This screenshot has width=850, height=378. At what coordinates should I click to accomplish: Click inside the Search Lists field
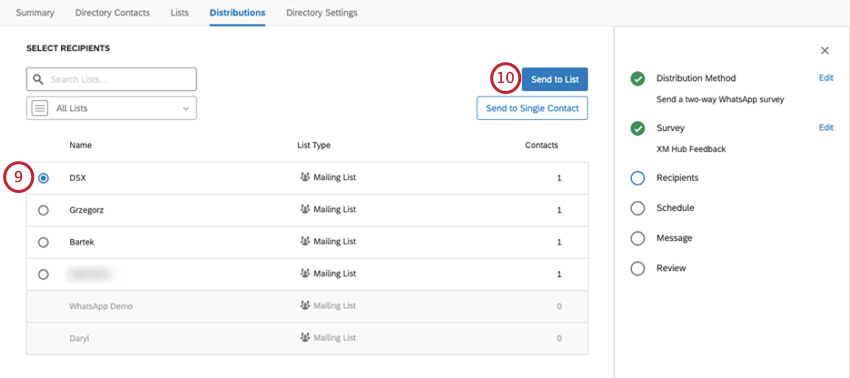point(111,79)
